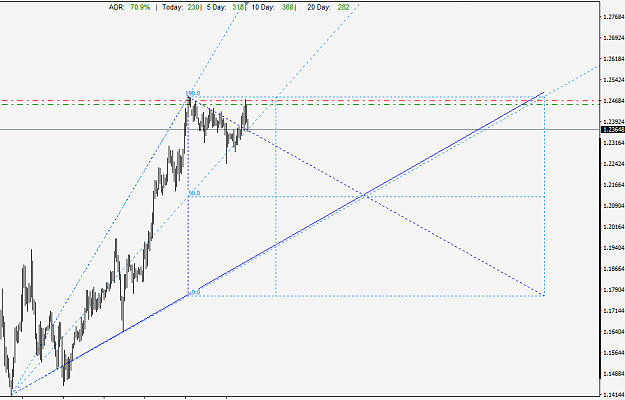The height and width of the screenshot is (400, 625).
Task: Click the 1.22424 price axis label
Action: [613, 164]
